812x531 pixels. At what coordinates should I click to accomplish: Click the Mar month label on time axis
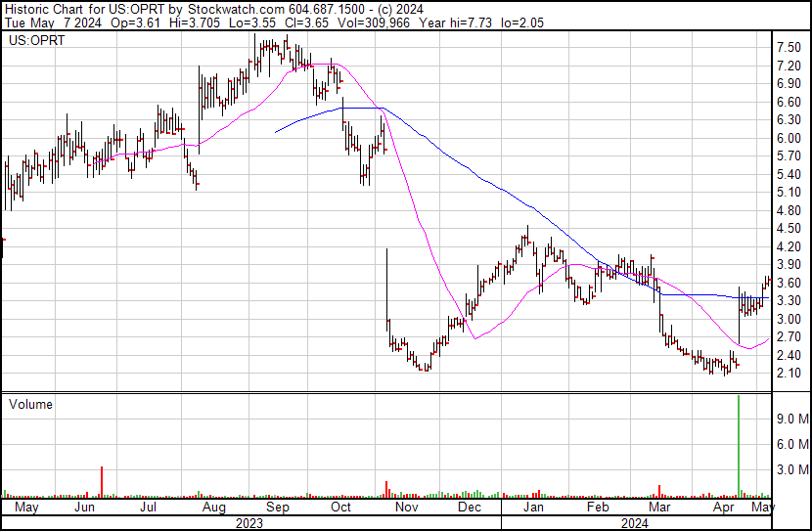pos(660,508)
